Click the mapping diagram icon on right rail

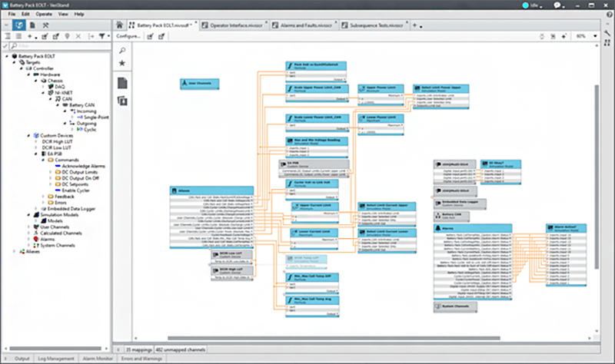click(607, 42)
